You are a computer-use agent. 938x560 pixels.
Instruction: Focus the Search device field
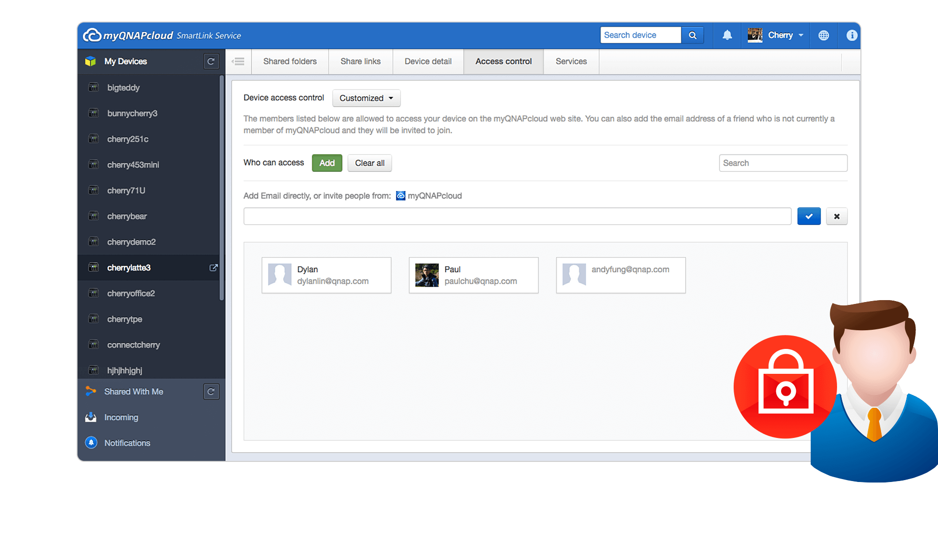click(x=641, y=35)
